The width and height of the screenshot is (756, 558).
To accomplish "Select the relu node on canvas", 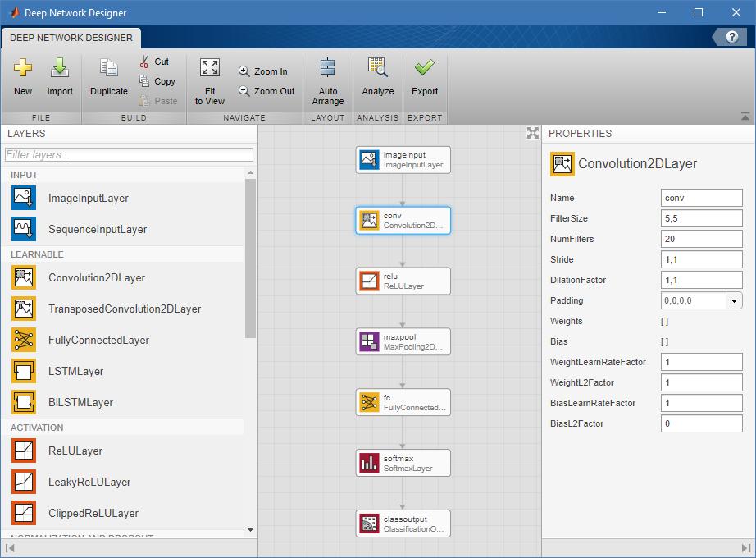I will tap(403, 281).
